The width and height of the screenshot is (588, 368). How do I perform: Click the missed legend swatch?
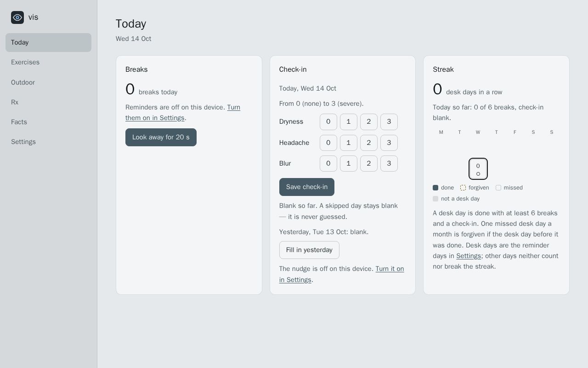498,188
